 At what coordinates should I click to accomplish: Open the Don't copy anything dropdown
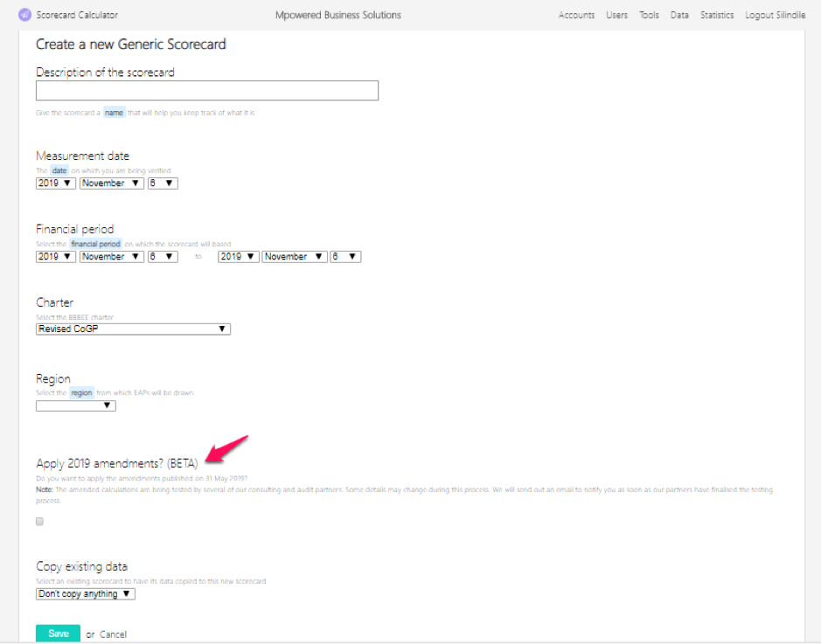(86, 594)
